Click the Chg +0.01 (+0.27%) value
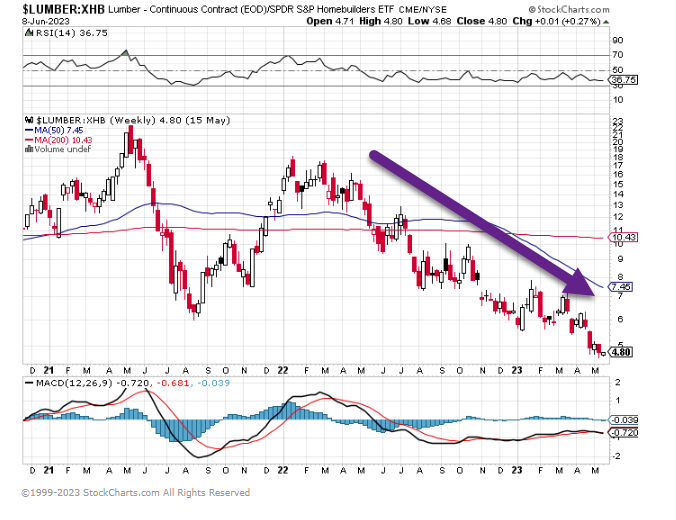 coord(556,21)
